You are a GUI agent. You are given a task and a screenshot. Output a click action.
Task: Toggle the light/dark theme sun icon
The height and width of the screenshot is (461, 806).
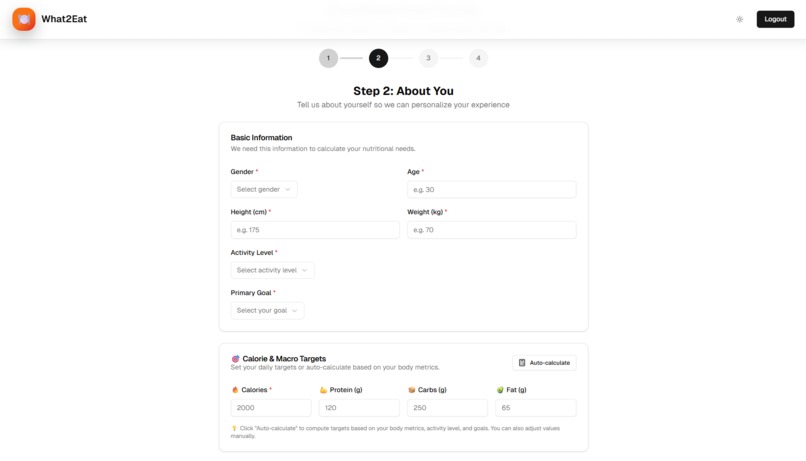pyautogui.click(x=739, y=20)
